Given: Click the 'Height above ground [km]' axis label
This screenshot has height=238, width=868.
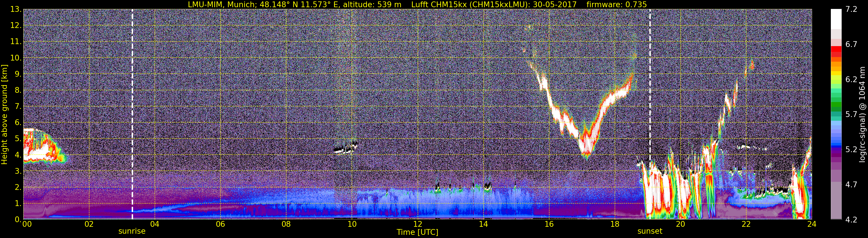Looking at the screenshot, I should [x=4, y=115].
